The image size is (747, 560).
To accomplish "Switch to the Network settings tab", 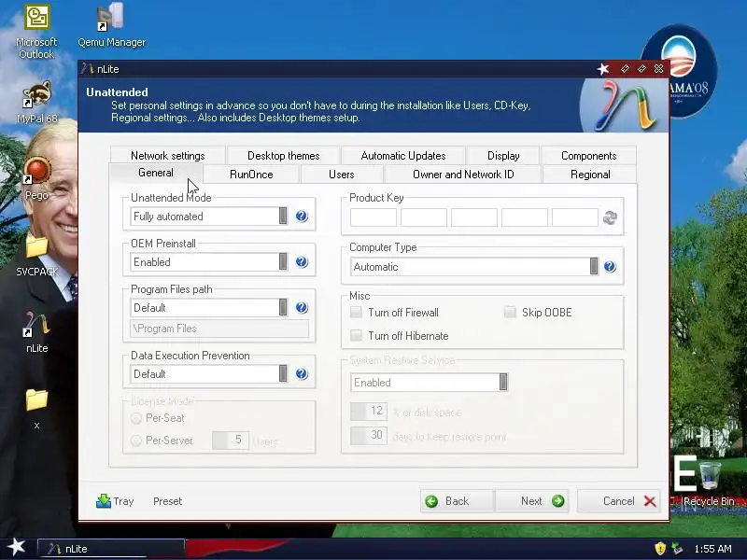I will pyautogui.click(x=168, y=155).
